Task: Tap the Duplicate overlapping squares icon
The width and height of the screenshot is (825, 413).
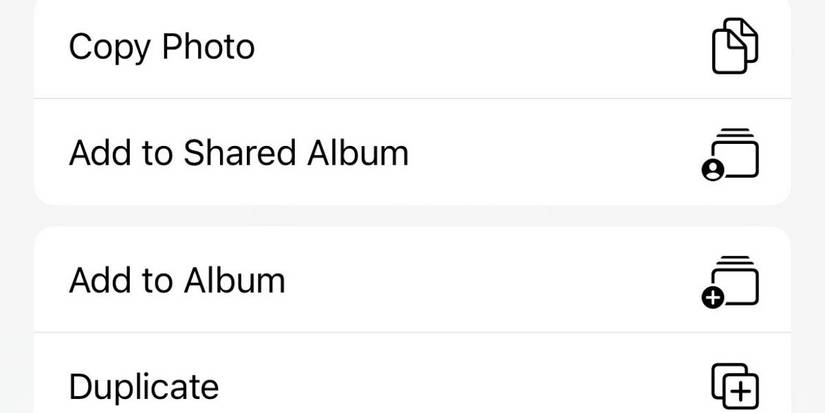Action: tap(734, 385)
